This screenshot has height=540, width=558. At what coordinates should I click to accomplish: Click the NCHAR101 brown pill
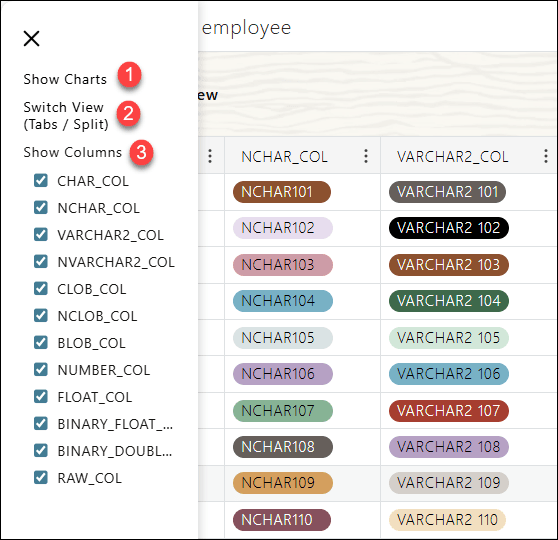[282, 192]
